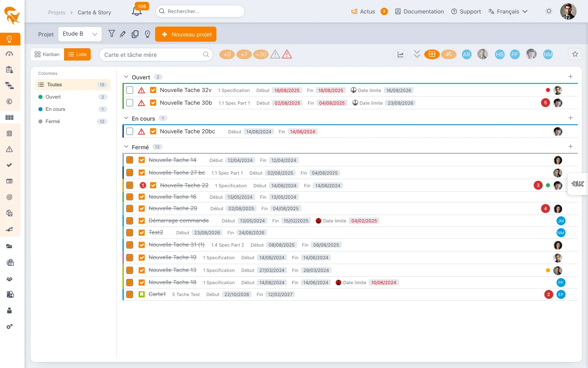Check the box for Nouvelle Tache 20bc
This screenshot has width=588, height=368.
[130, 131]
